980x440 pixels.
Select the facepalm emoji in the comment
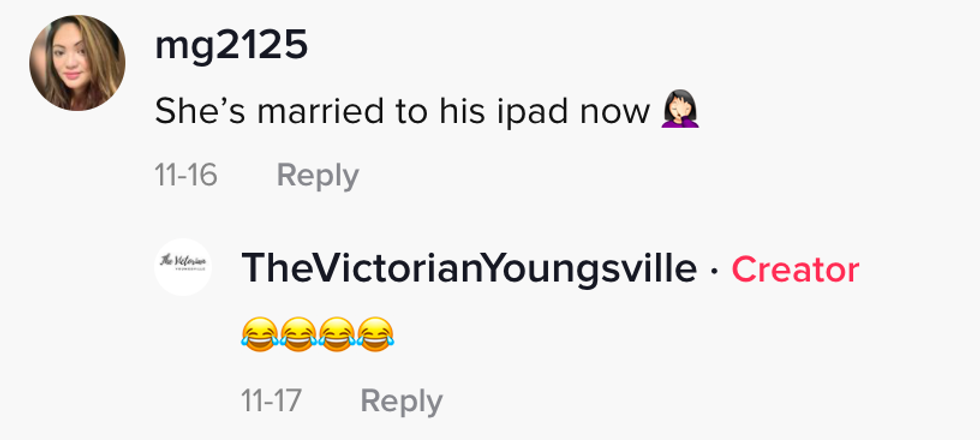tap(680, 110)
